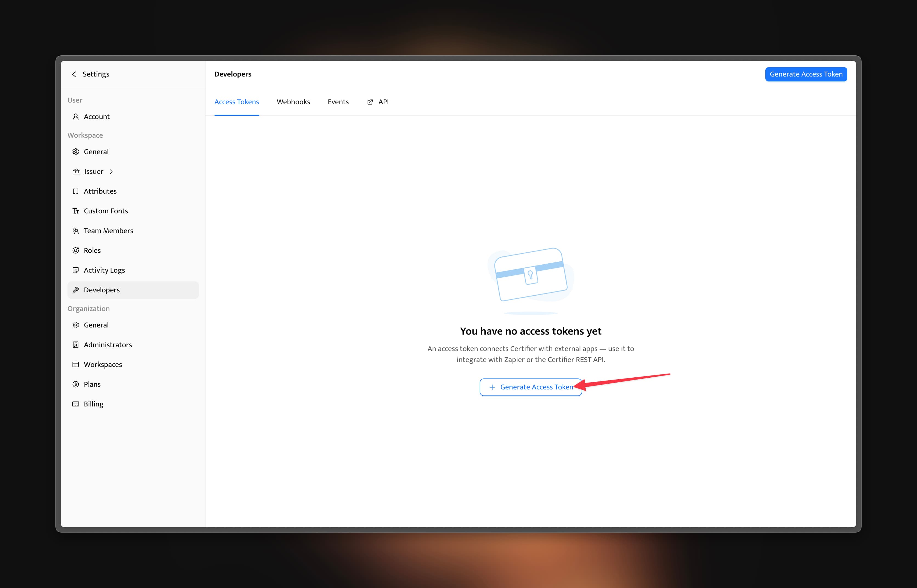Open the Events tab
The image size is (917, 588).
338,101
